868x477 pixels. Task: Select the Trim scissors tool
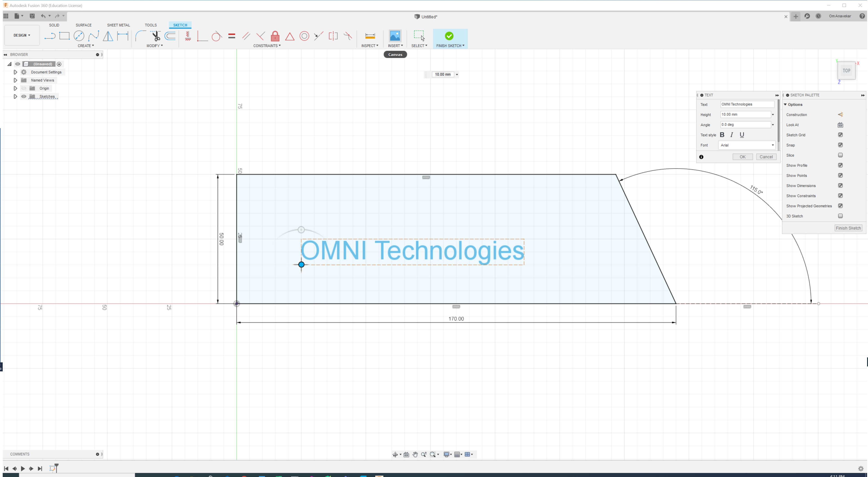155,36
